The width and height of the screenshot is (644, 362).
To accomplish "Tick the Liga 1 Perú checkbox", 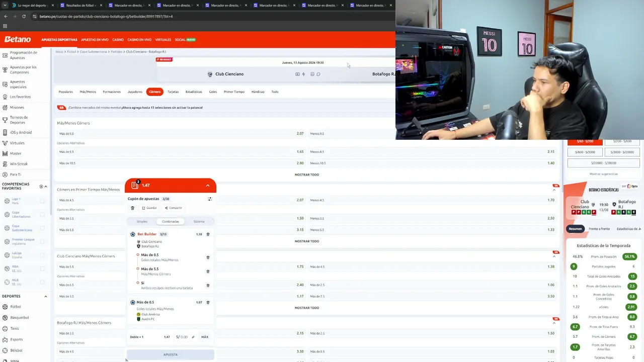I will pyautogui.click(x=42, y=201).
